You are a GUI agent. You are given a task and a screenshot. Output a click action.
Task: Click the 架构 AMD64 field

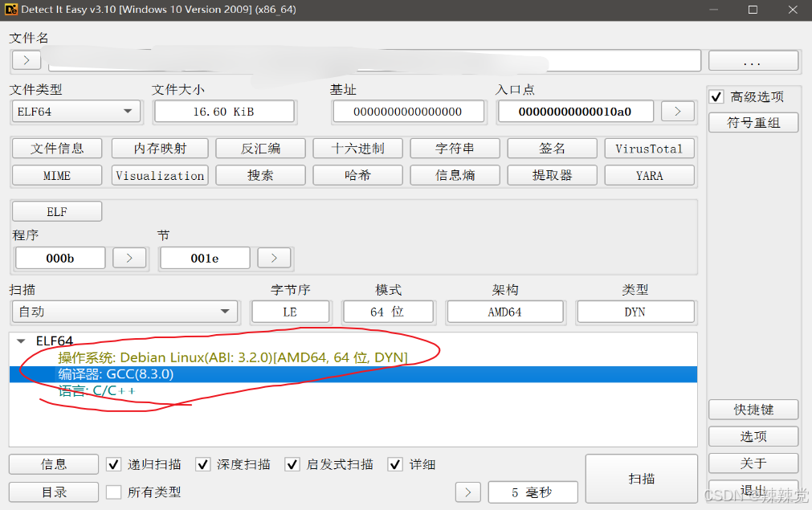click(x=505, y=312)
